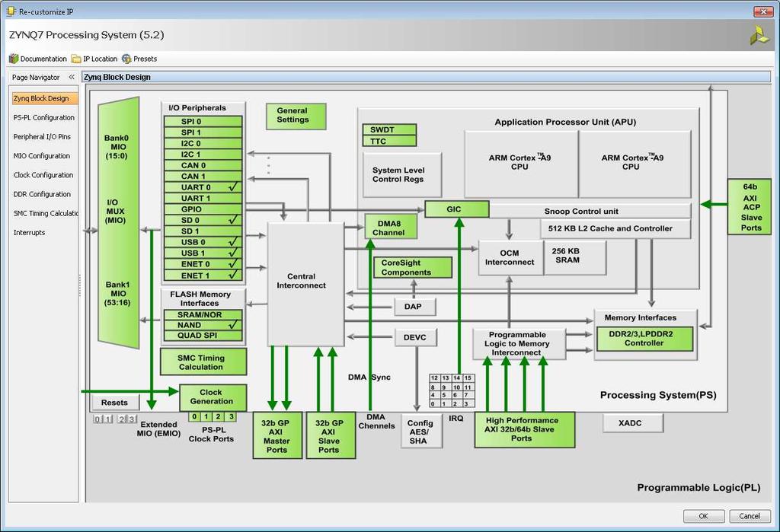
Task: Click the SPI 0 peripheral block
Action: coord(203,121)
